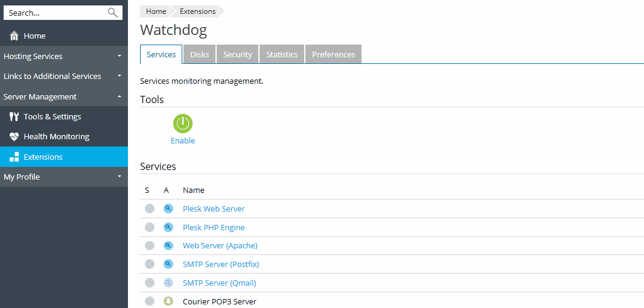The height and width of the screenshot is (308, 644).
Task: Click monitoring icon for Plesk Web Server
Action: point(168,209)
